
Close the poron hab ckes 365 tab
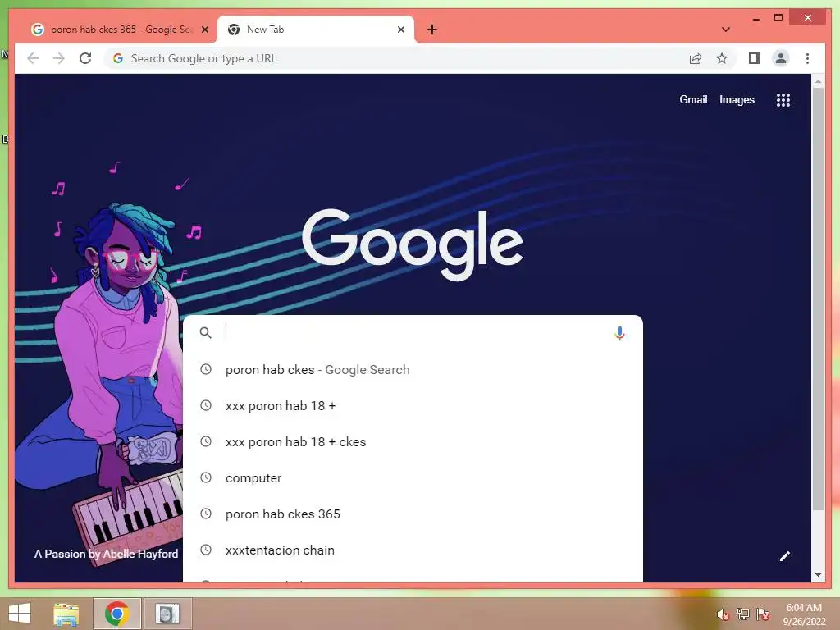pos(204,30)
